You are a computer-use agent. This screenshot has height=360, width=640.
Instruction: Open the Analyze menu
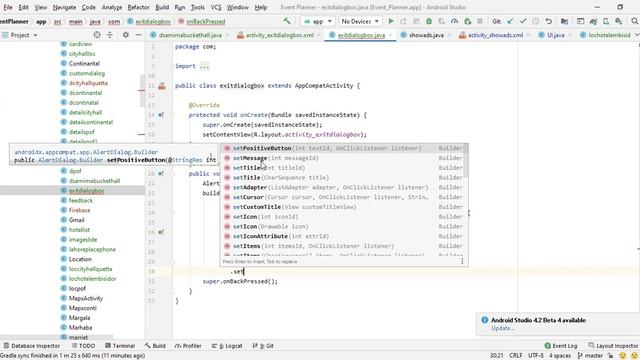click(111, 7)
